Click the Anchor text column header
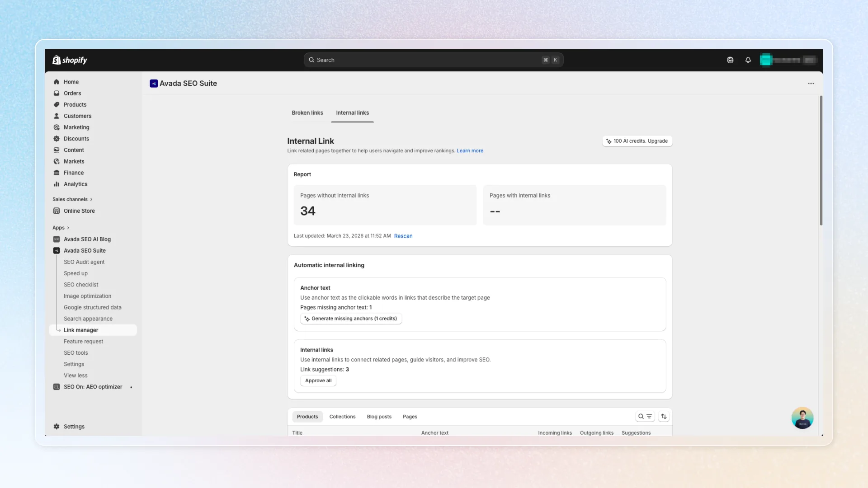 click(x=435, y=433)
